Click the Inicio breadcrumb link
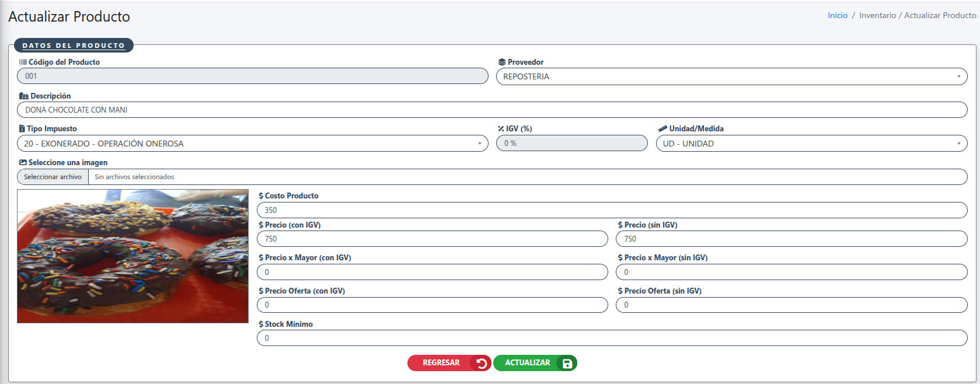This screenshot has width=980, height=384. click(x=838, y=15)
